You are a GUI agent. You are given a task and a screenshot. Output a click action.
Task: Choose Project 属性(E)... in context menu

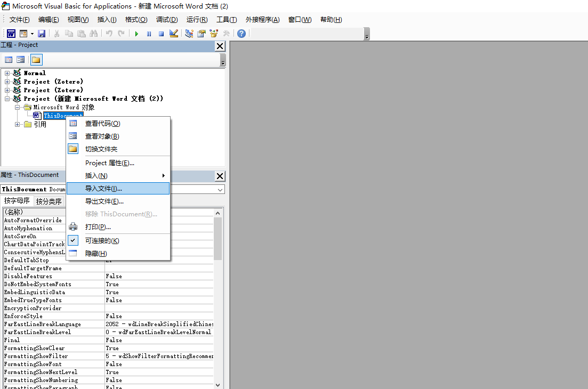point(118,163)
